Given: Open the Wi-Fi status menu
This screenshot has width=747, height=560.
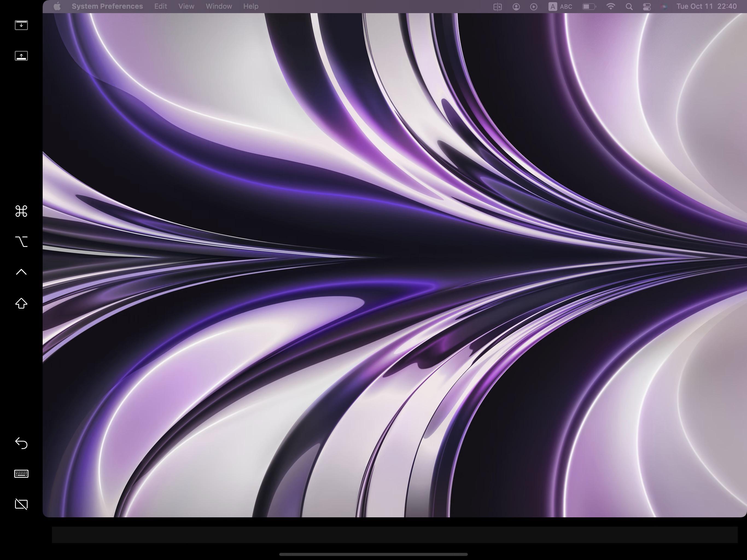Looking at the screenshot, I should coord(611,6).
